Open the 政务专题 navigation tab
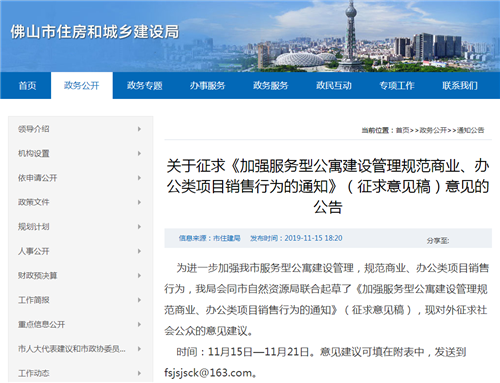 [144, 86]
